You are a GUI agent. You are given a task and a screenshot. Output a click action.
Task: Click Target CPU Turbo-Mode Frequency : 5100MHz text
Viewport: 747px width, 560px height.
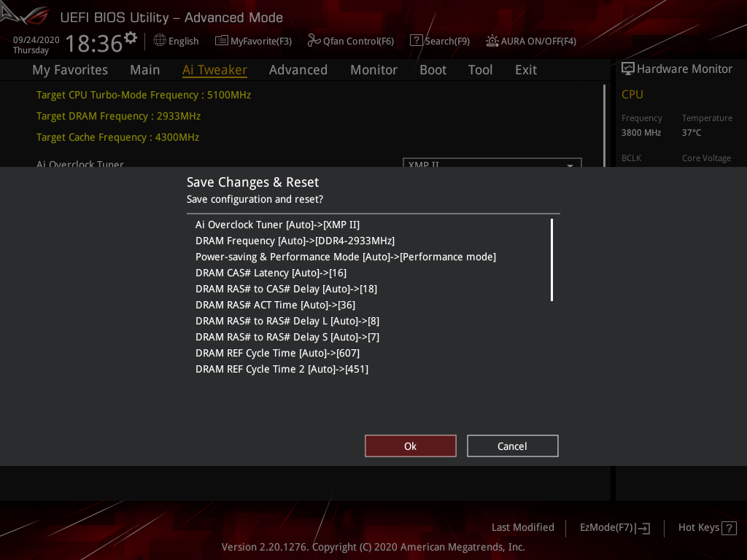tap(144, 95)
